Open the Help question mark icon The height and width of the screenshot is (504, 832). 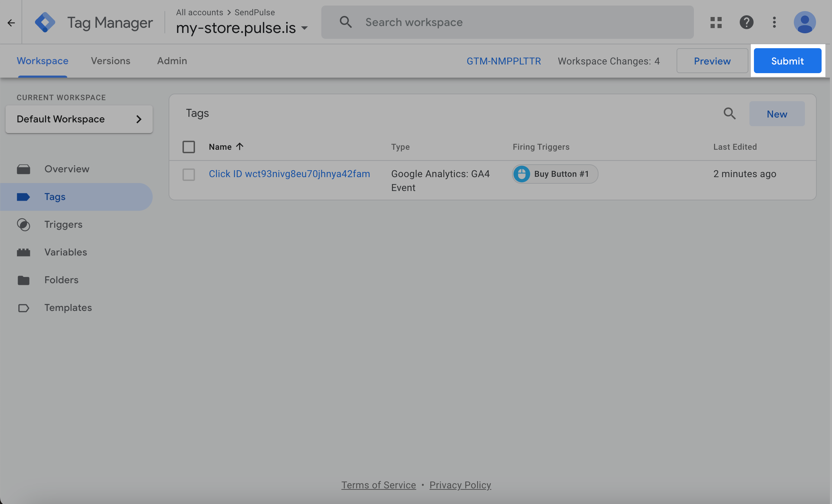coord(746,23)
